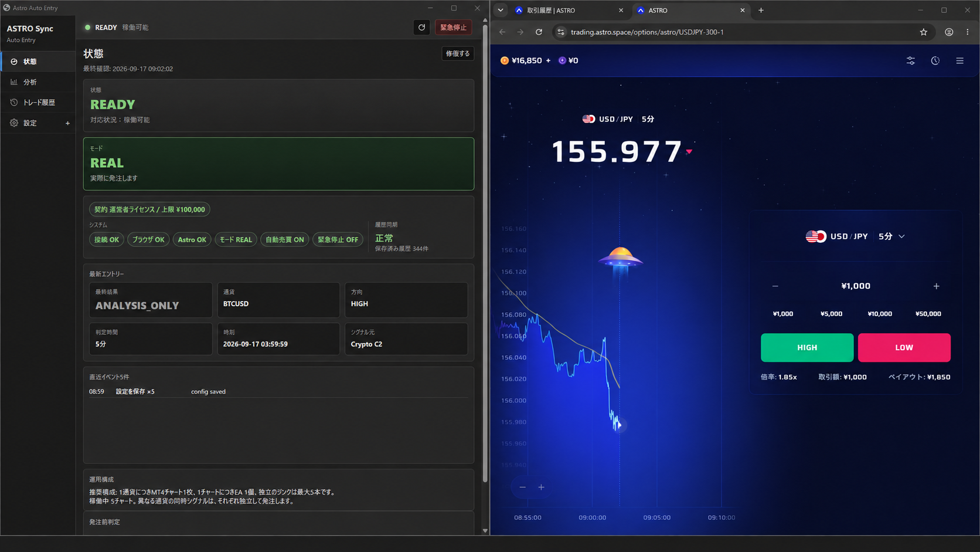Open the 設定 sidebar section

click(38, 123)
